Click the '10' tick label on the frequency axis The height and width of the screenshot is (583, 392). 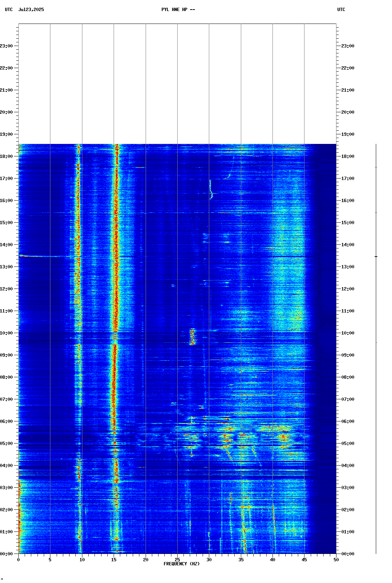82,560
